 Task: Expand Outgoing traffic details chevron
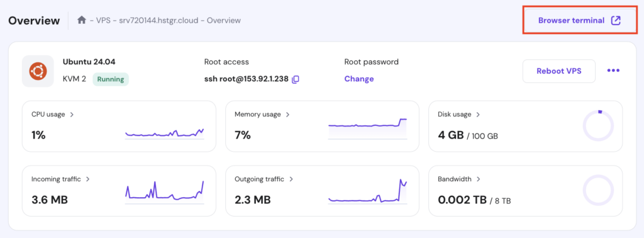(x=291, y=179)
